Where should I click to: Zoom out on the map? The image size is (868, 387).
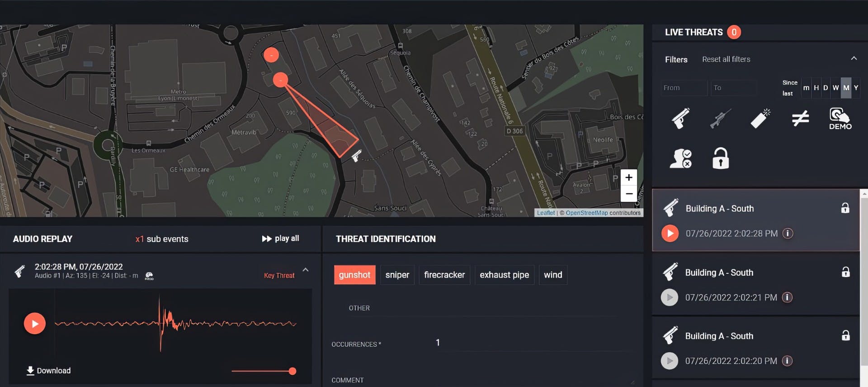[x=629, y=193]
